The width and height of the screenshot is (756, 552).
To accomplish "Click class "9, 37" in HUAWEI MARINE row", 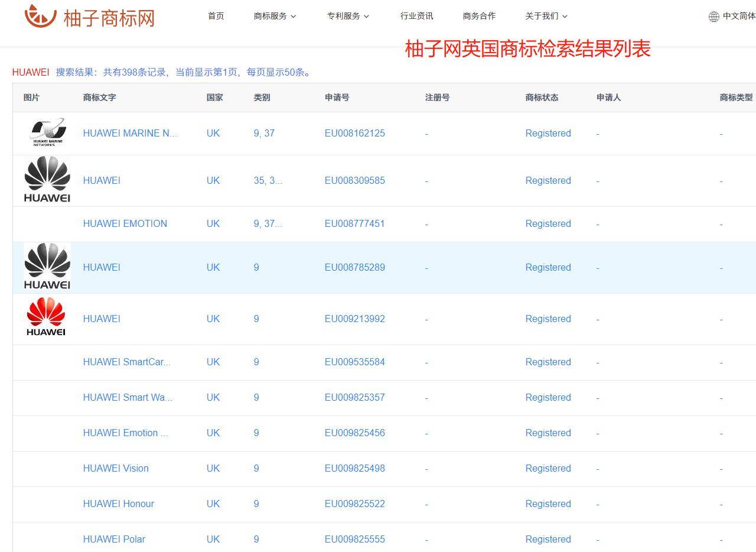I will [264, 133].
